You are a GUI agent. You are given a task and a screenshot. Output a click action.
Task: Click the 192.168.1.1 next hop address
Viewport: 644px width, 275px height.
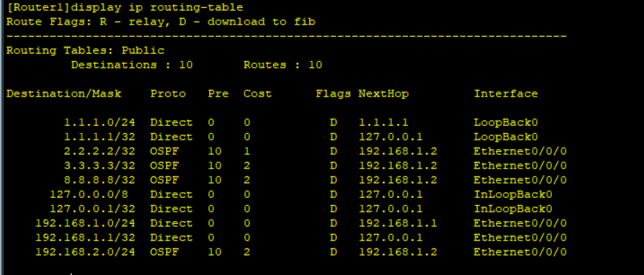(x=398, y=223)
